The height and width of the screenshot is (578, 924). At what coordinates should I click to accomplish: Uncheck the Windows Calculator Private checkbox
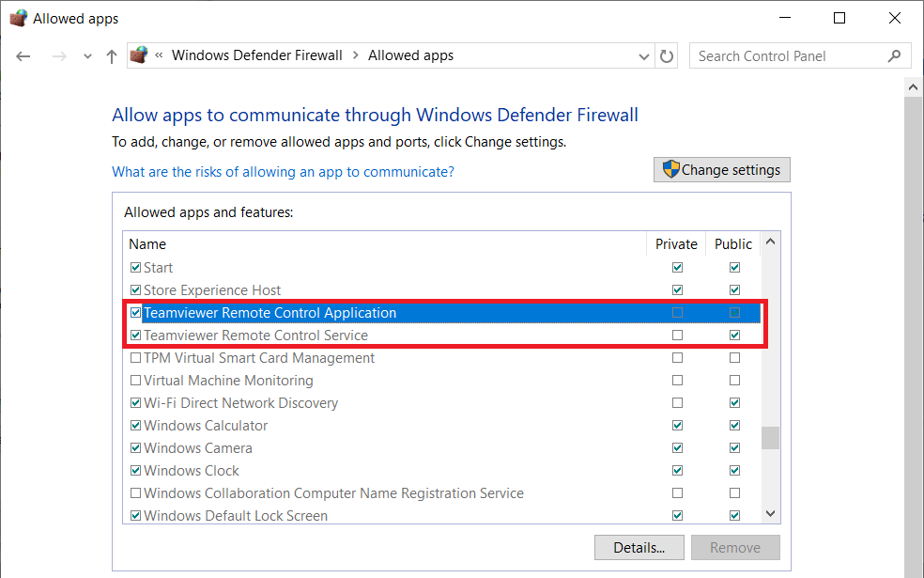pos(677,425)
